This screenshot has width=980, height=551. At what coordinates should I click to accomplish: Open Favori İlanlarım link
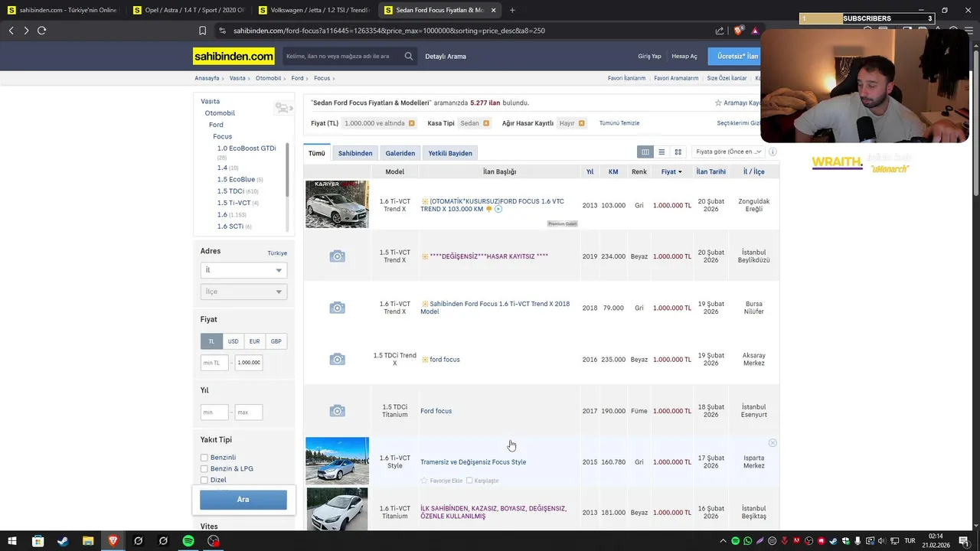tap(626, 78)
